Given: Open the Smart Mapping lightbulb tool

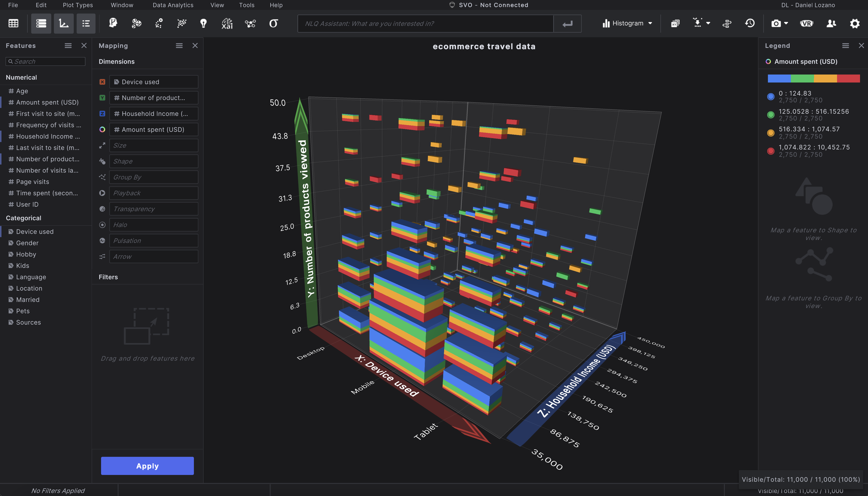Looking at the screenshot, I should point(203,23).
